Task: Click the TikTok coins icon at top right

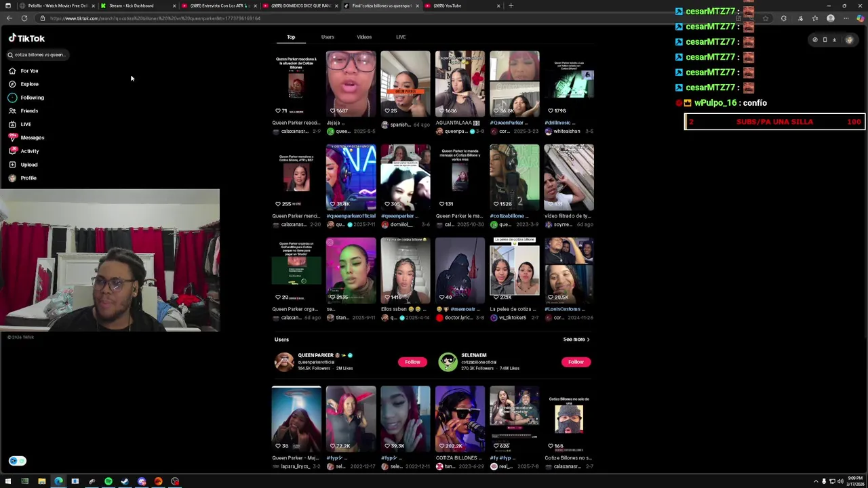Action: (x=815, y=40)
